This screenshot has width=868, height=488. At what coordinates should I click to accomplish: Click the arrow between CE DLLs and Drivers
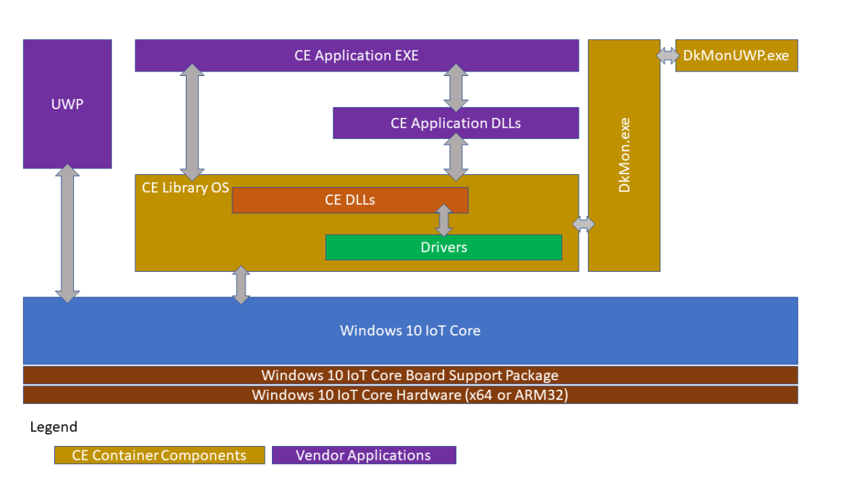tap(445, 221)
